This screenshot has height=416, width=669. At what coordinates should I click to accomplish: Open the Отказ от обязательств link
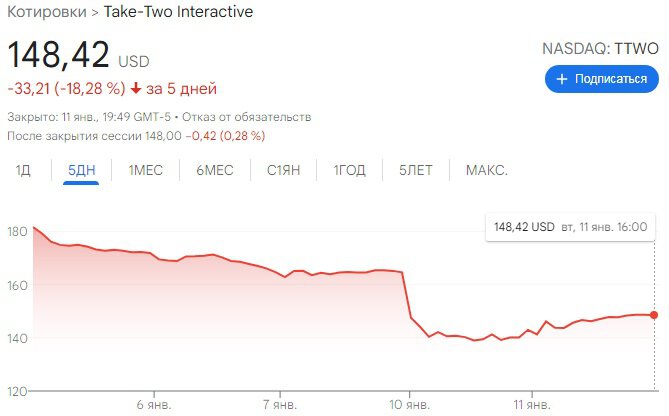click(x=247, y=117)
